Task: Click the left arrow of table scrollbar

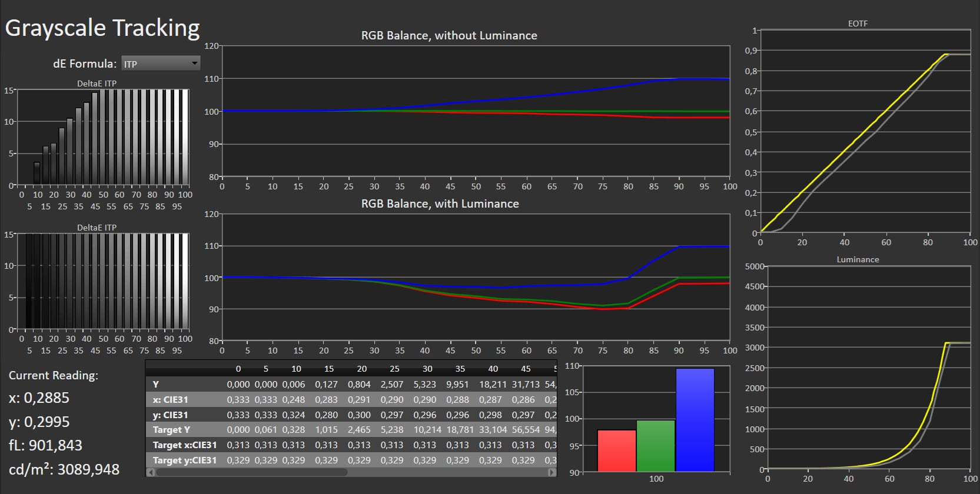Action: pos(150,472)
